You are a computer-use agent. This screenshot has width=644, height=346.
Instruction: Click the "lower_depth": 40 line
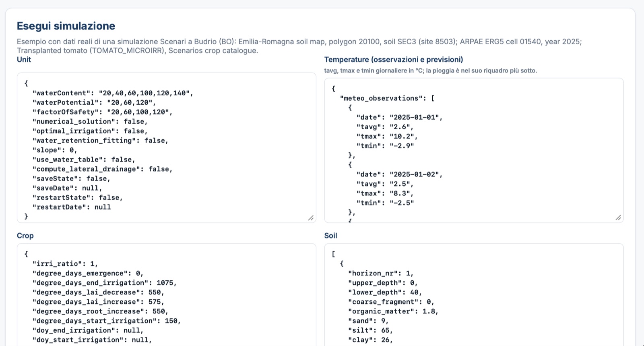pos(385,292)
